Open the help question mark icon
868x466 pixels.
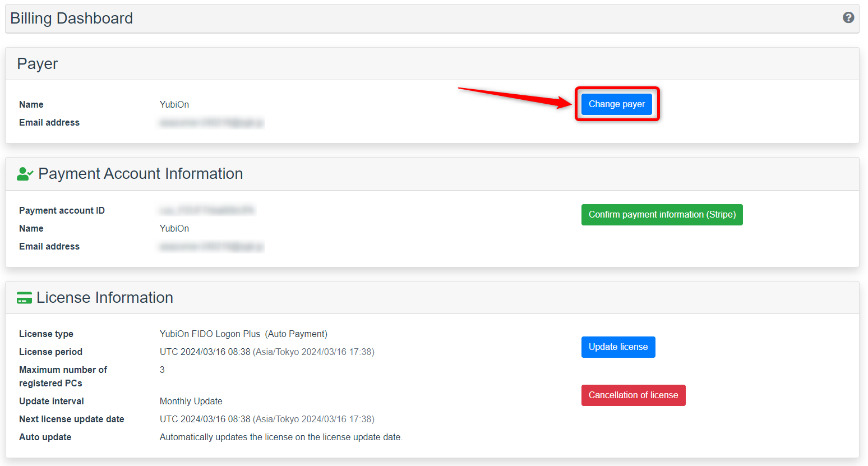[848, 17]
